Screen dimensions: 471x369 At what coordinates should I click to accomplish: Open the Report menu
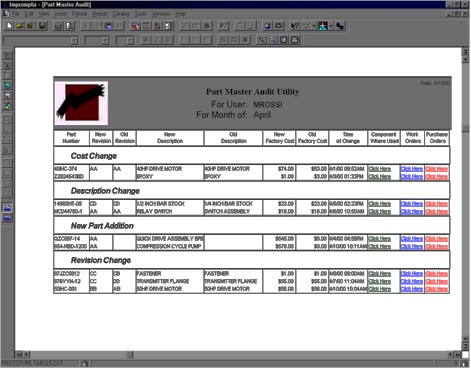pyautogui.click(x=100, y=14)
